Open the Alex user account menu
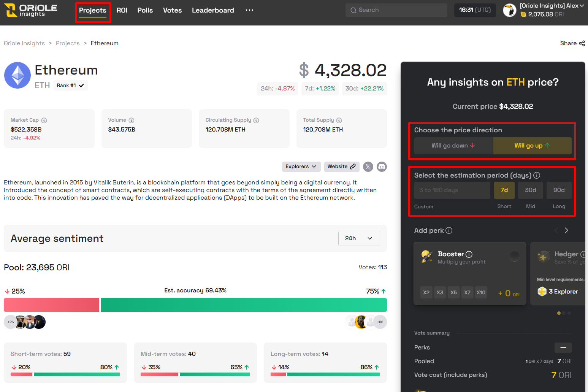Screen dimensions: 588x392 [x=552, y=6]
